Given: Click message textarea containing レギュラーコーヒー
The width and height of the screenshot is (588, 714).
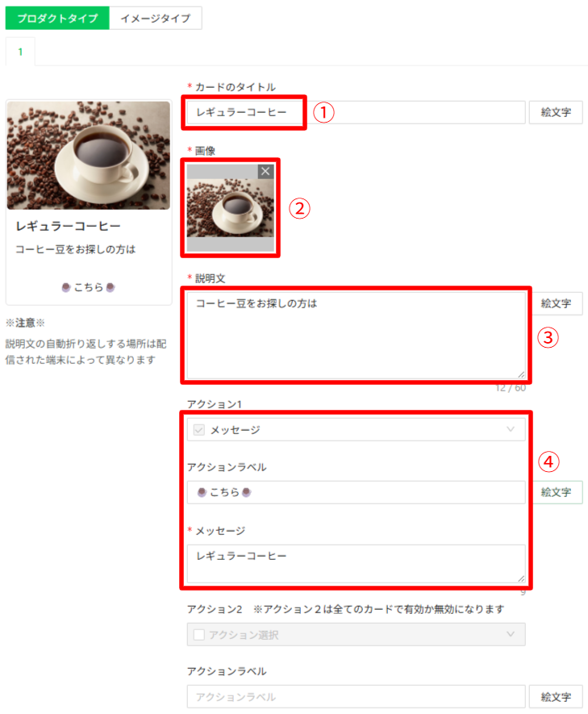Looking at the screenshot, I should pyautogui.click(x=356, y=564).
